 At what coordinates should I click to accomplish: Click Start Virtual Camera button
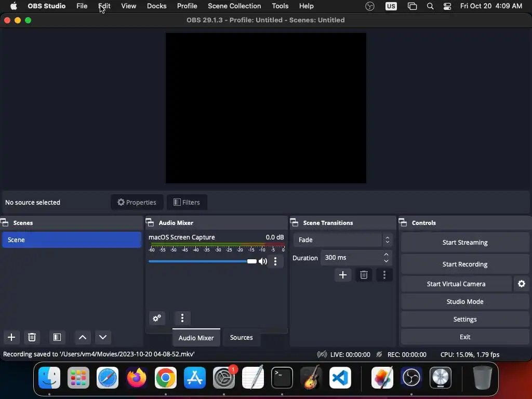tap(456, 284)
